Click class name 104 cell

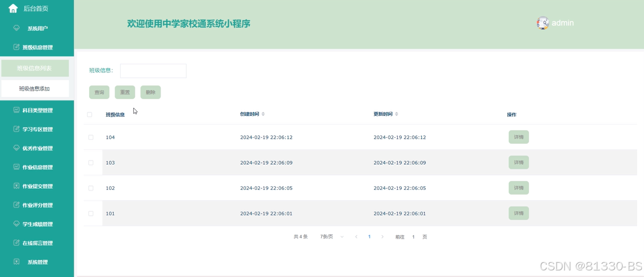coord(110,137)
